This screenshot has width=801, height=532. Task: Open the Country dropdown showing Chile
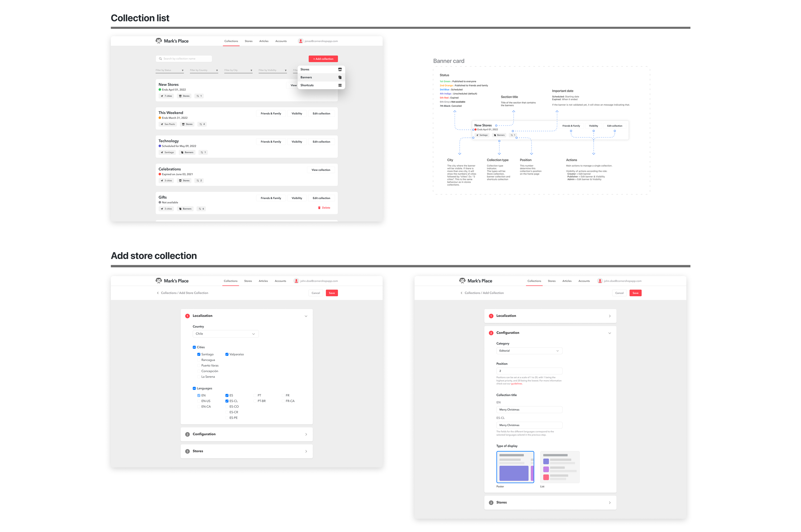225,334
